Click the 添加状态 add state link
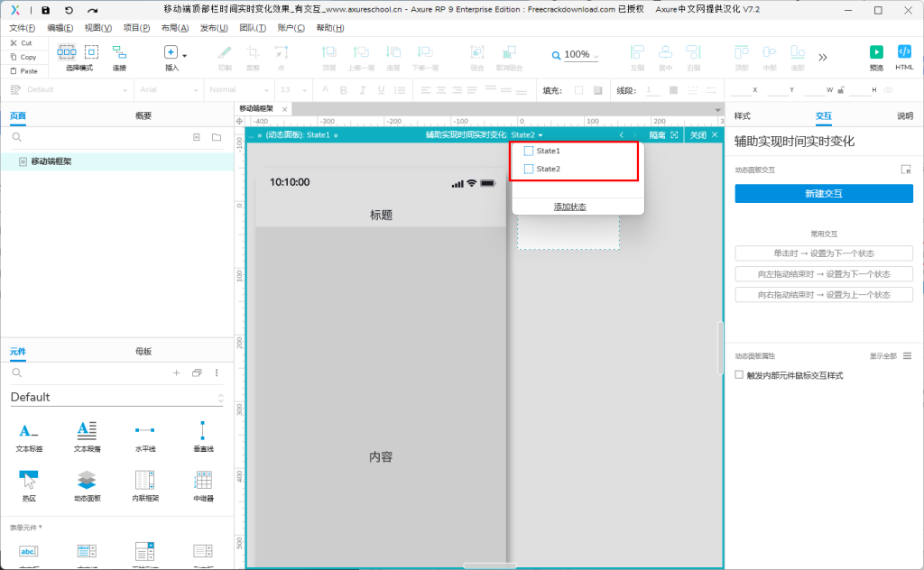Viewport: 924px width, 570px height. [x=569, y=207]
